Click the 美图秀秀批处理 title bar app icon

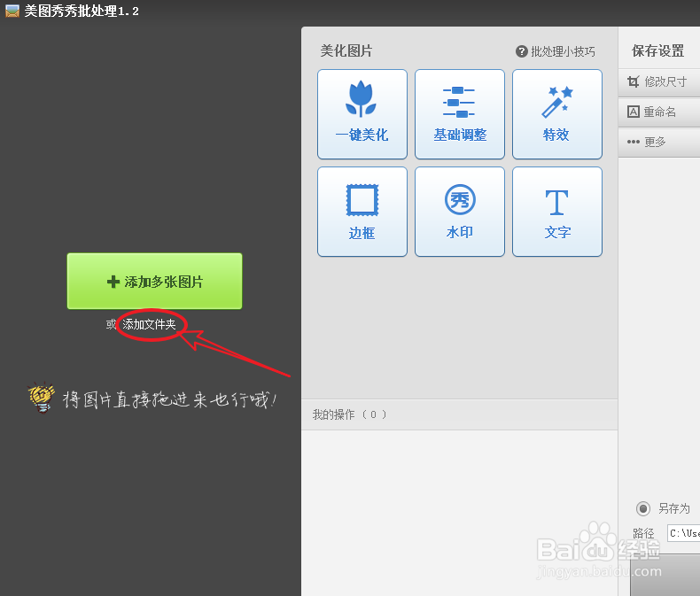click(12, 11)
